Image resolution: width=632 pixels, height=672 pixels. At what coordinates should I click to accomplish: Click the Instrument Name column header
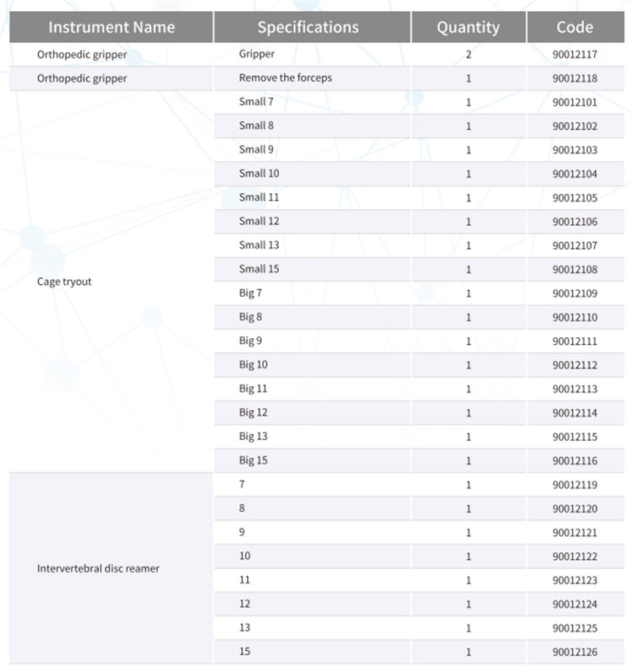(111, 27)
